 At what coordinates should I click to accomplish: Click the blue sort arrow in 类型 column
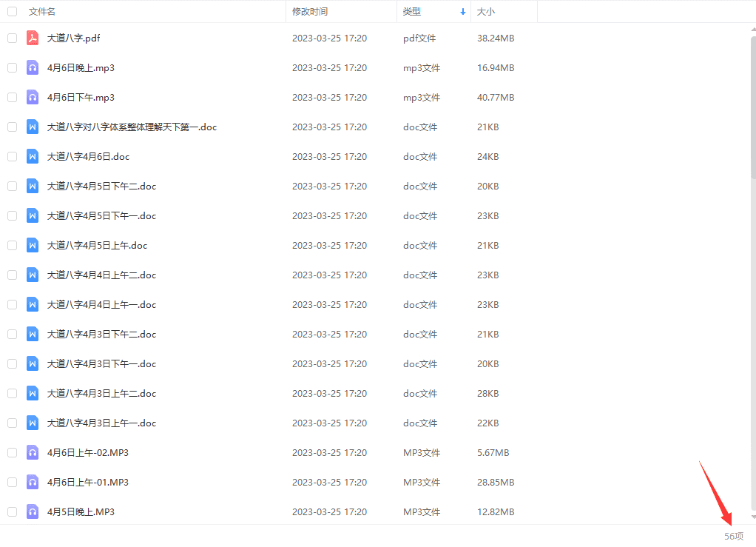coord(463,12)
